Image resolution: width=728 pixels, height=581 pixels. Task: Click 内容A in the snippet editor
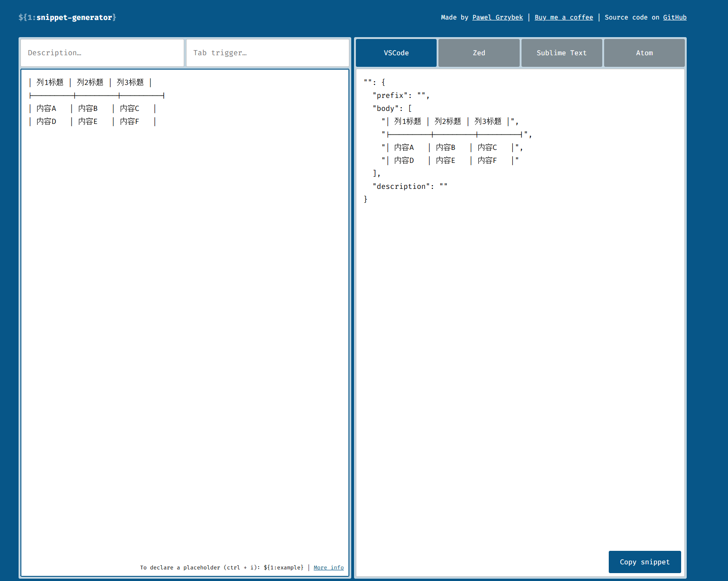click(x=46, y=108)
